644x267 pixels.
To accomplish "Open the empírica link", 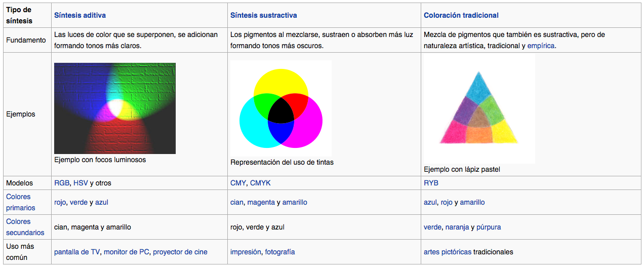I will pos(541,46).
